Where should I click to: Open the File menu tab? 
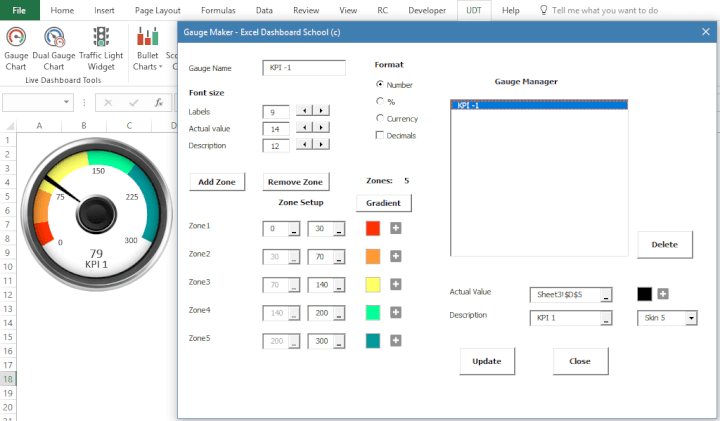tap(19, 10)
